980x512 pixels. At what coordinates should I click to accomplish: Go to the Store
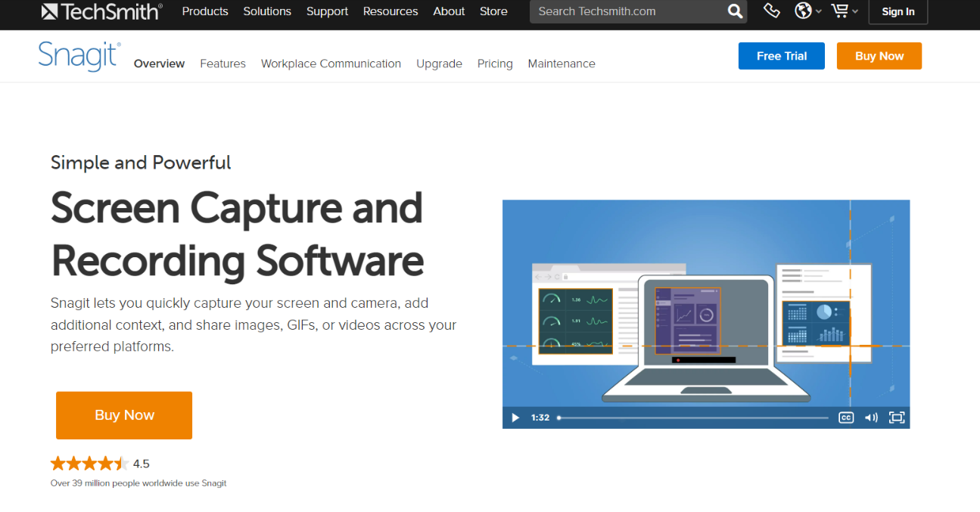(493, 11)
